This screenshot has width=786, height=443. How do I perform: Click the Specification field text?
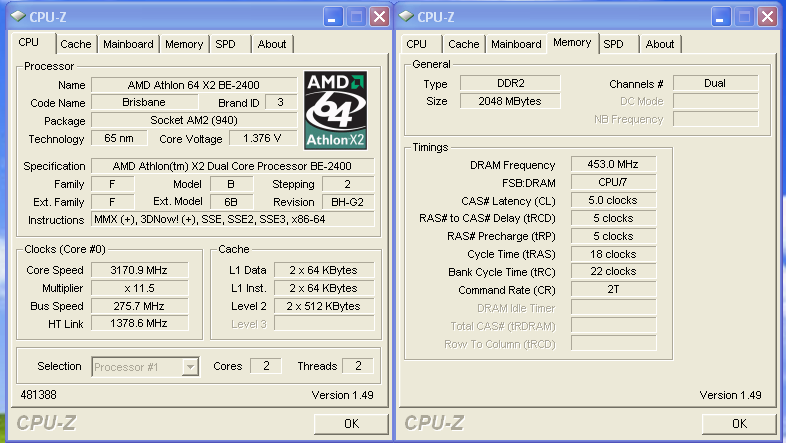[232, 166]
